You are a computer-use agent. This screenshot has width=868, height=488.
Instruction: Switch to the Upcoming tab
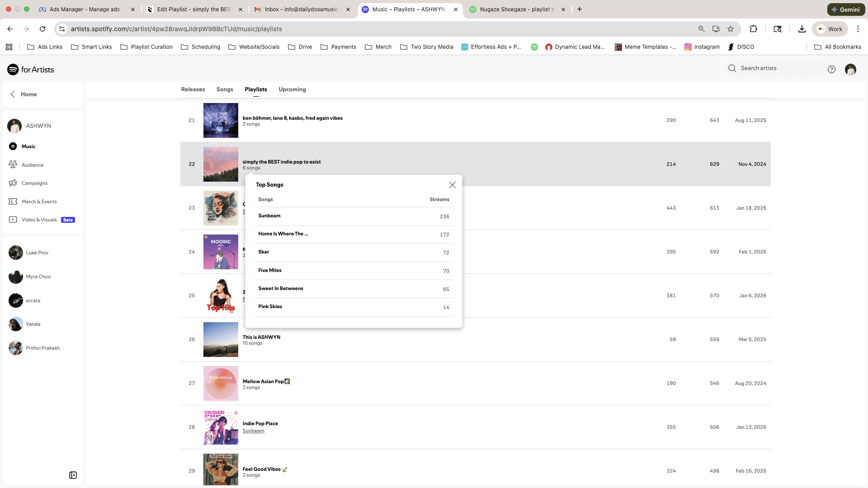tap(292, 89)
